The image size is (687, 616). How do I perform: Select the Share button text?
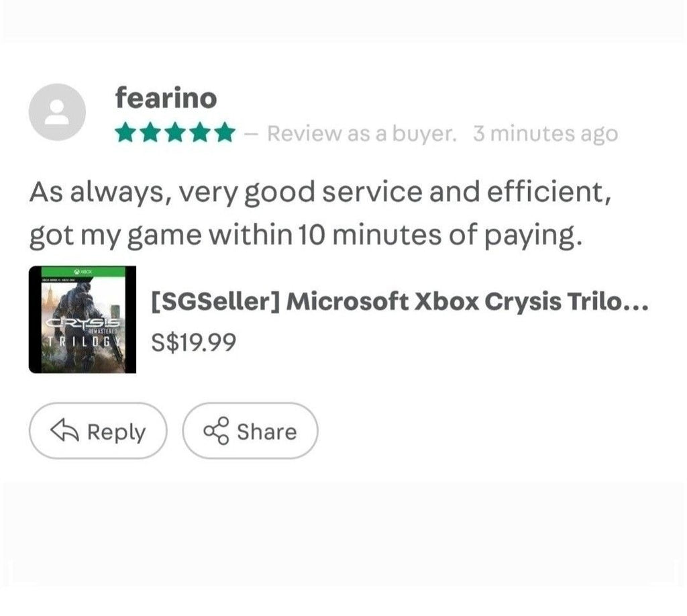tap(267, 431)
